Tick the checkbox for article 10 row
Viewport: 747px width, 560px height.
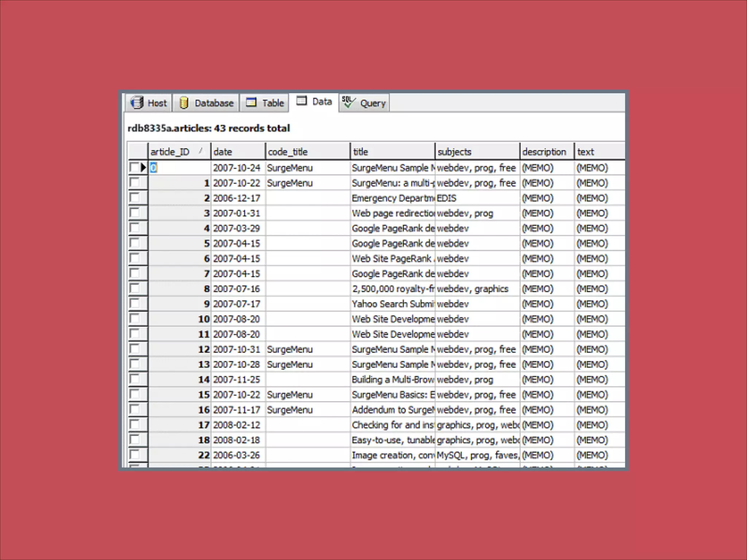click(135, 319)
